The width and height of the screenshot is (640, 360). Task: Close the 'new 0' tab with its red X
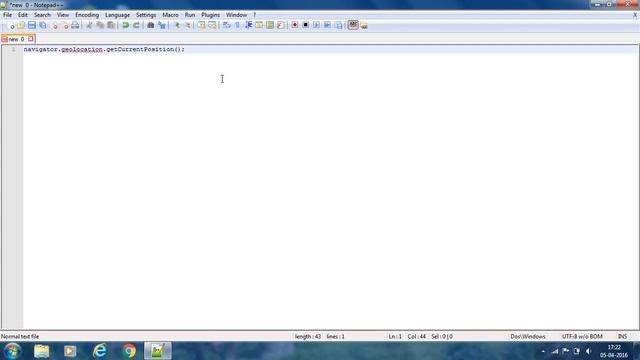pos(31,39)
